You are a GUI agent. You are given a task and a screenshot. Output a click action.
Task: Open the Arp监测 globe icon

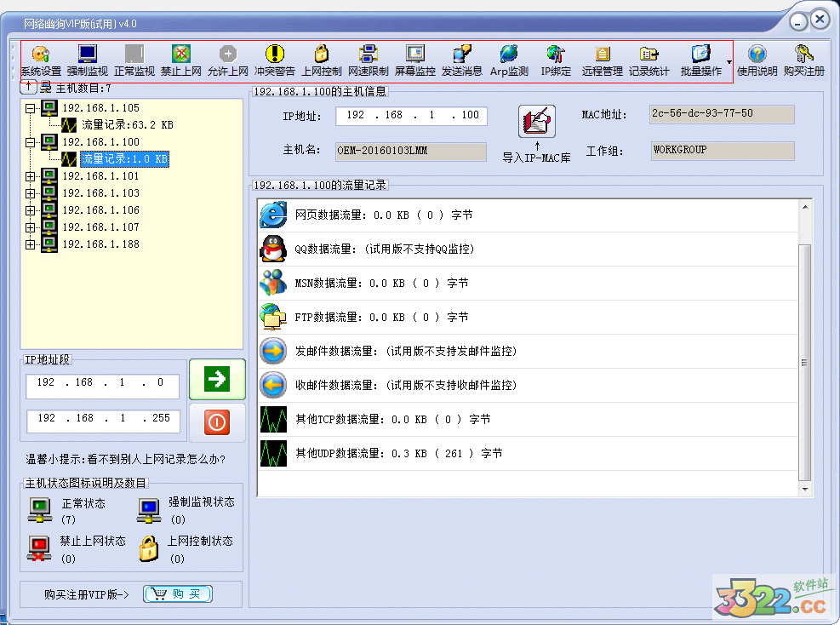[509, 60]
